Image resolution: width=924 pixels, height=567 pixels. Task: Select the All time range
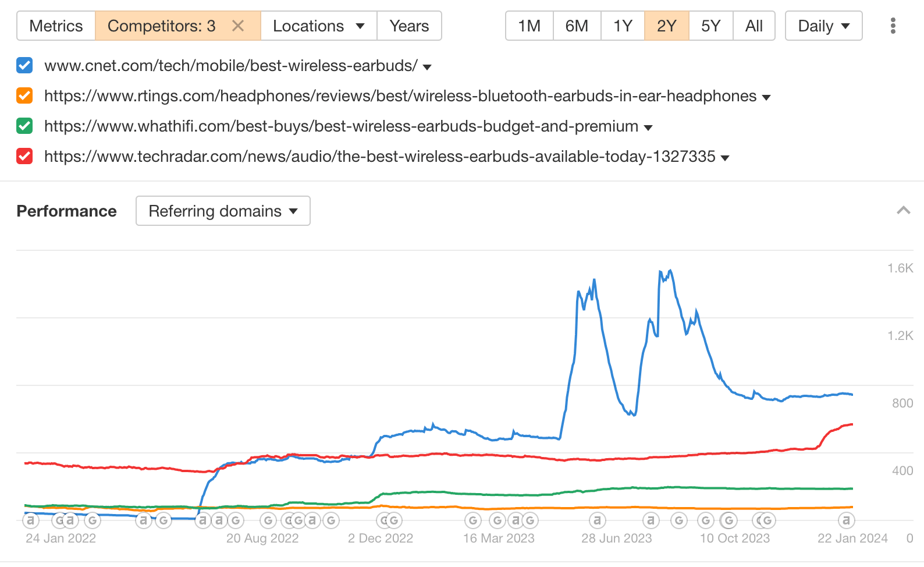click(x=754, y=26)
